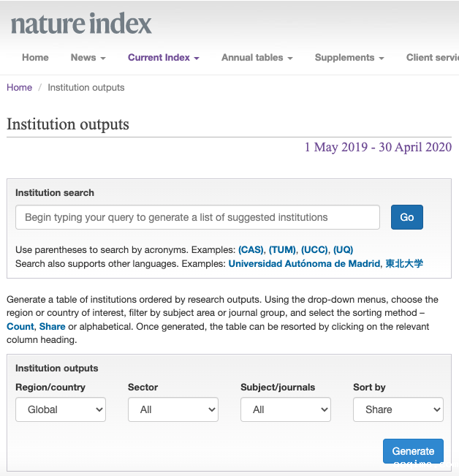Click the (TUM) acronym example link
Viewport: 459px width, 476px height.
[282, 250]
